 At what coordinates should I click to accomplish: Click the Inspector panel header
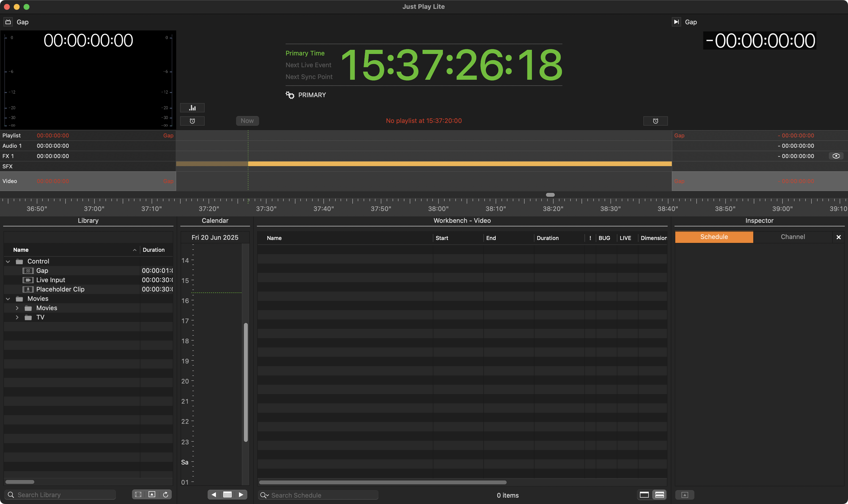(x=759, y=220)
